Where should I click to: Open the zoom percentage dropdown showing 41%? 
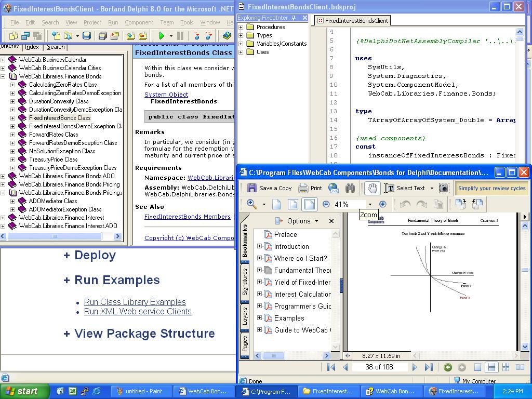pos(370,204)
